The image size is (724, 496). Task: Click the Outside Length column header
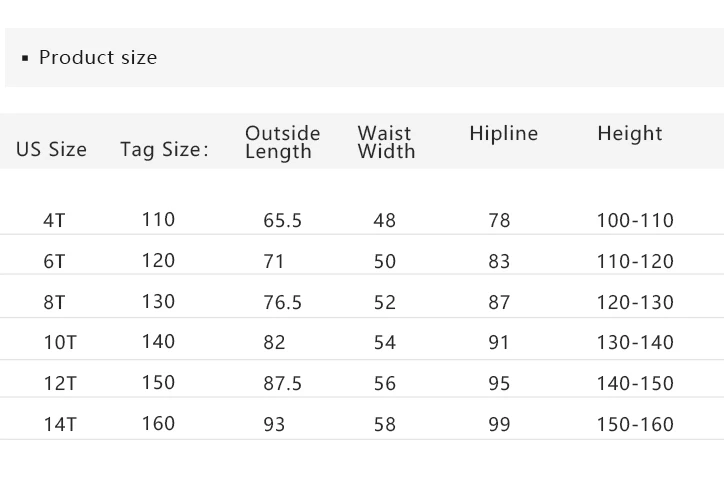282,142
